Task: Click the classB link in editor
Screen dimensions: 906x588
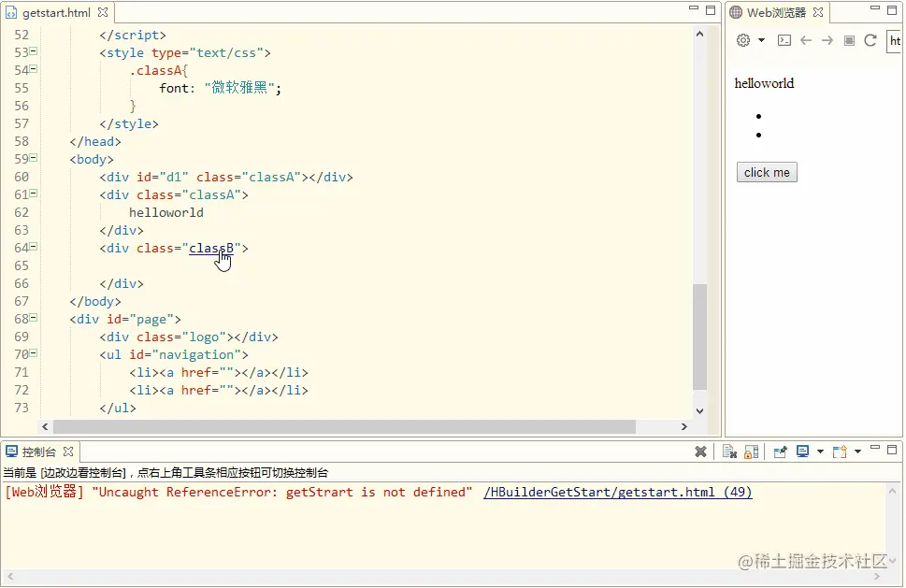Action: click(x=211, y=249)
